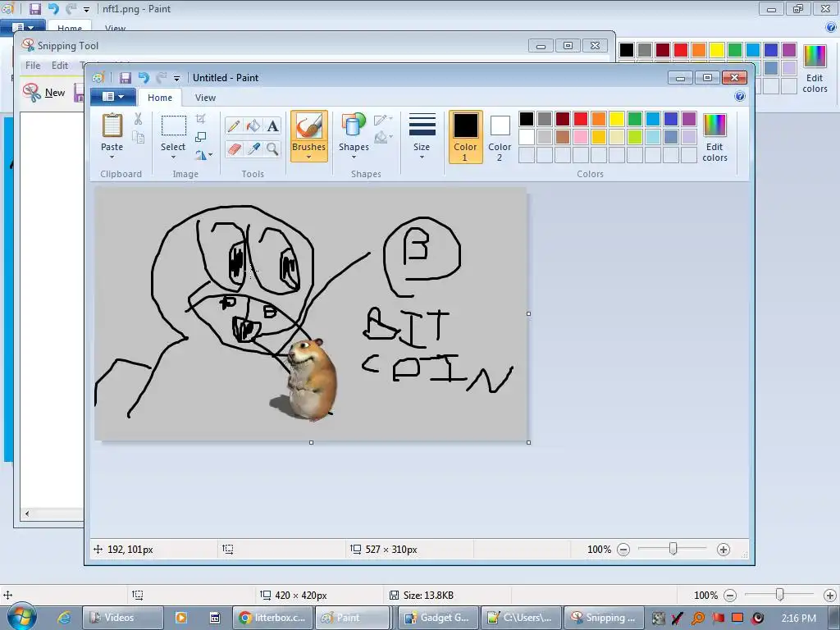840x630 pixels.
Task: Click the zoom in plus of nft1.png Paint
Action: tap(830, 596)
